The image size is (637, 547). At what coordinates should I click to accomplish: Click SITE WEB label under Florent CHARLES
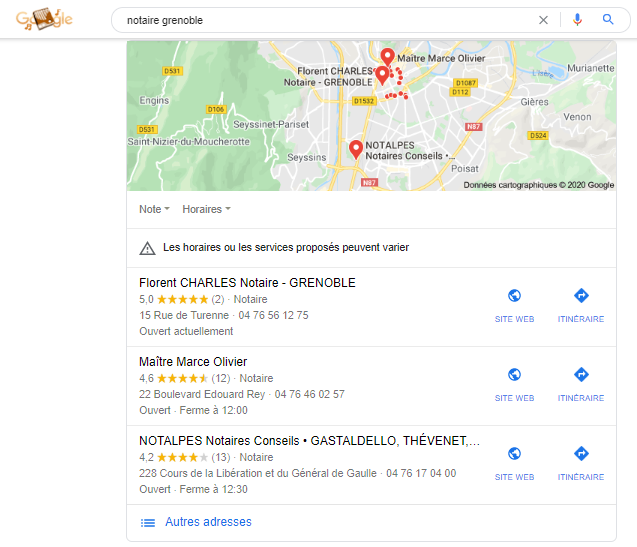coord(514,319)
